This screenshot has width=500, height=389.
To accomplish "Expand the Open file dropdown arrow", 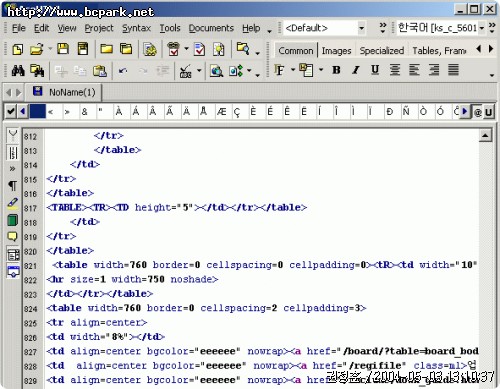I will pyautogui.click(x=50, y=49).
